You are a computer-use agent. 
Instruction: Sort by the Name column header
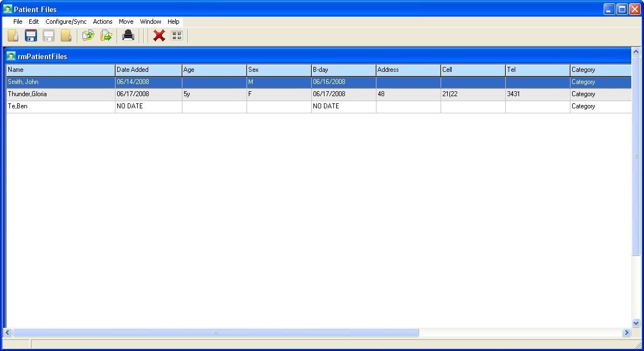coord(60,70)
